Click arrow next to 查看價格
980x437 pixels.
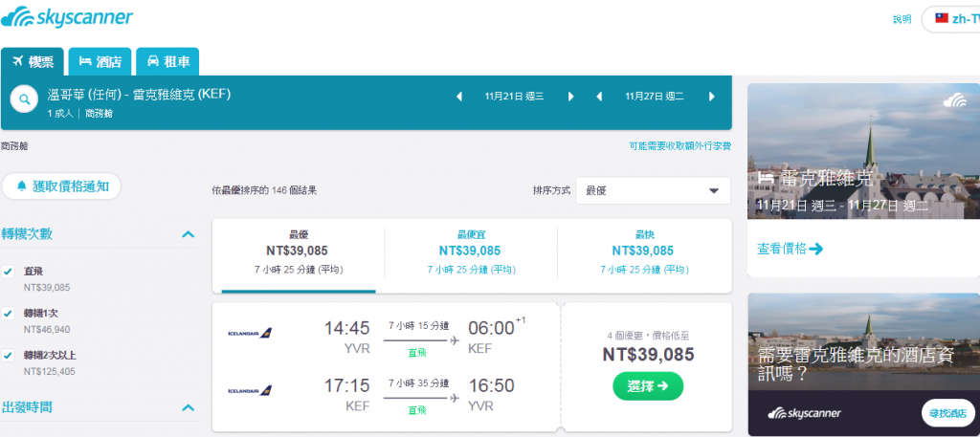click(x=815, y=249)
